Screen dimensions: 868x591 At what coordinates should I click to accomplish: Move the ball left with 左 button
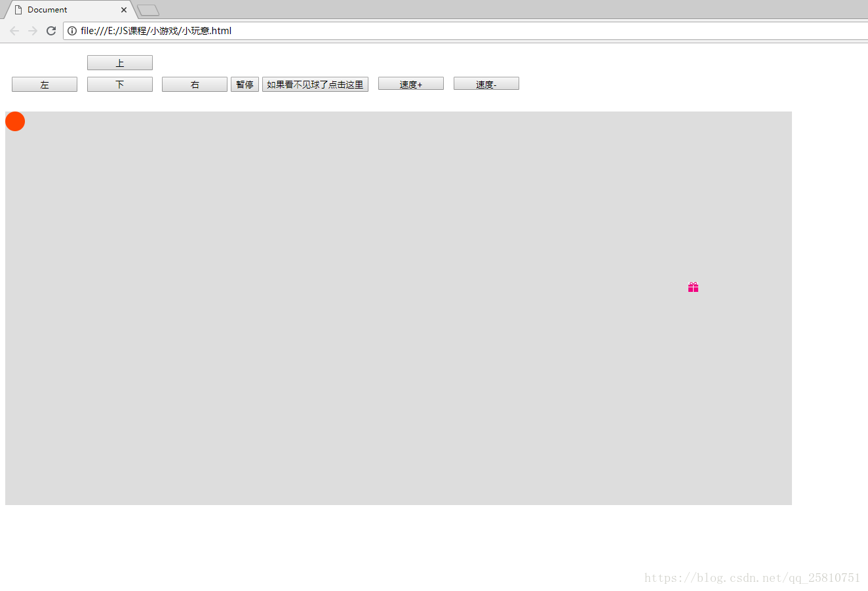click(45, 85)
